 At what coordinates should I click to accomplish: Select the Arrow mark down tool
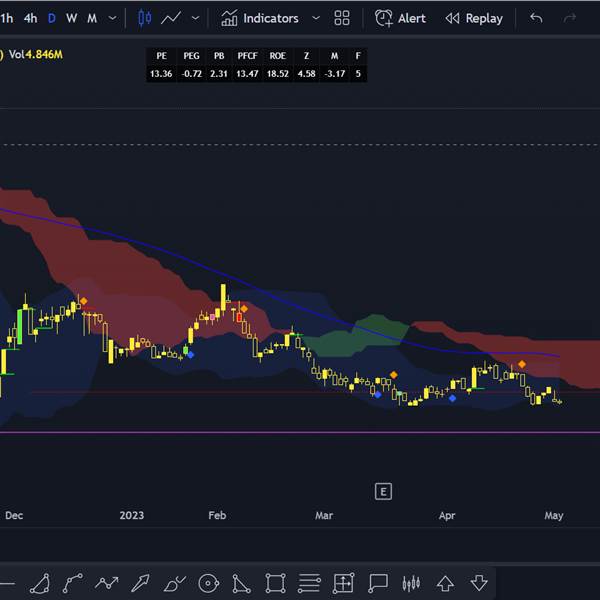[479, 583]
